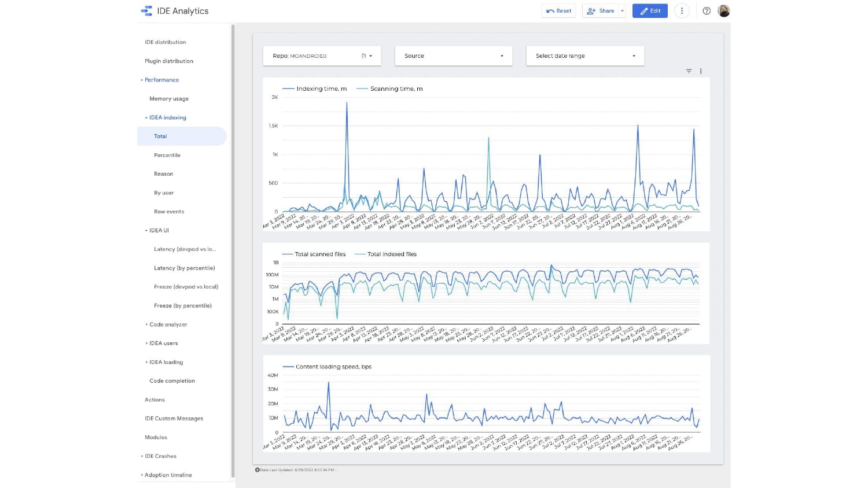
Task: Click the chart filter icon above the graph
Action: (x=689, y=71)
